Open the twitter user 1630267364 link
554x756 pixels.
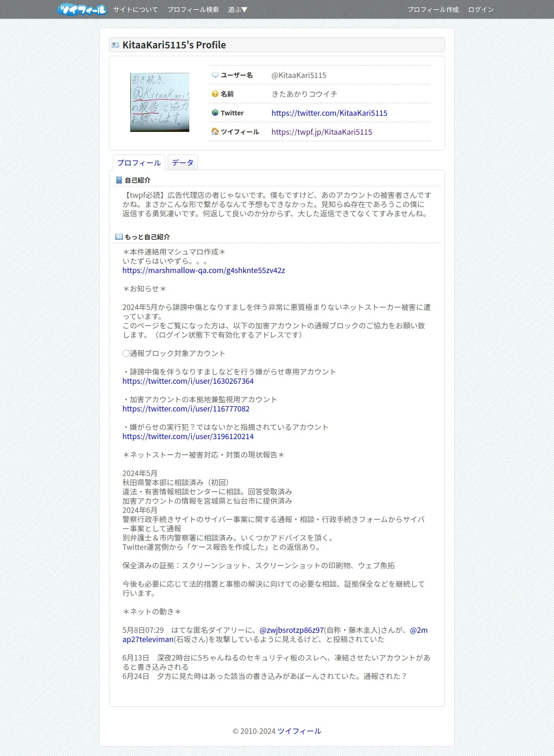[188, 381]
